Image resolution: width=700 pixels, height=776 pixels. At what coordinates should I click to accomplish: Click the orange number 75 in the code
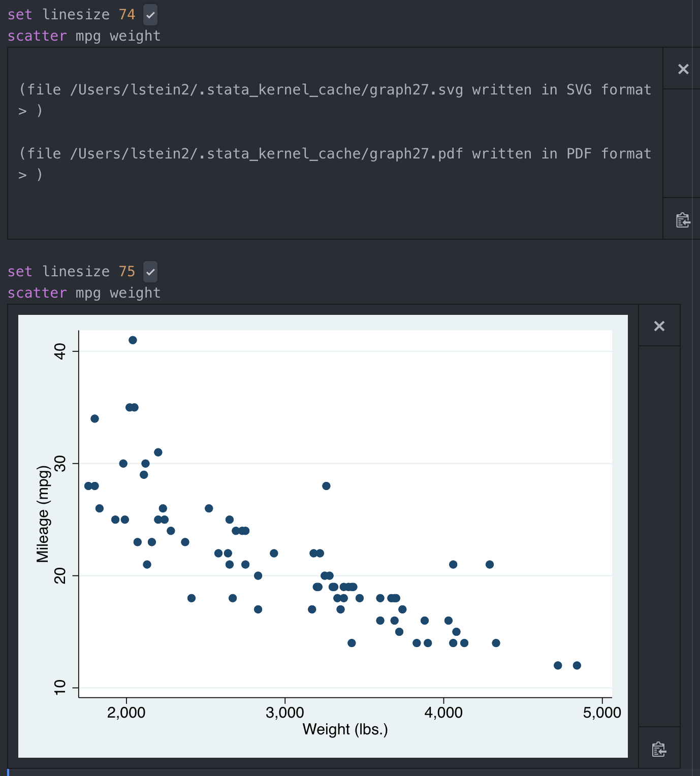(128, 272)
